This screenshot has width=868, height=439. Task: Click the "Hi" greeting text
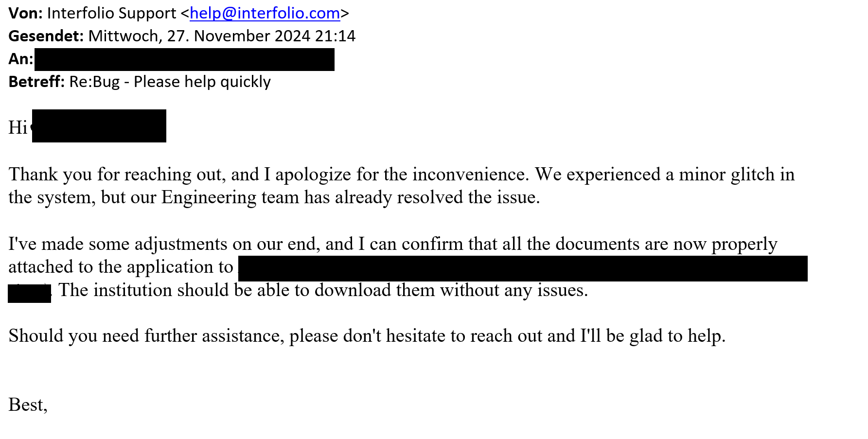(x=18, y=127)
